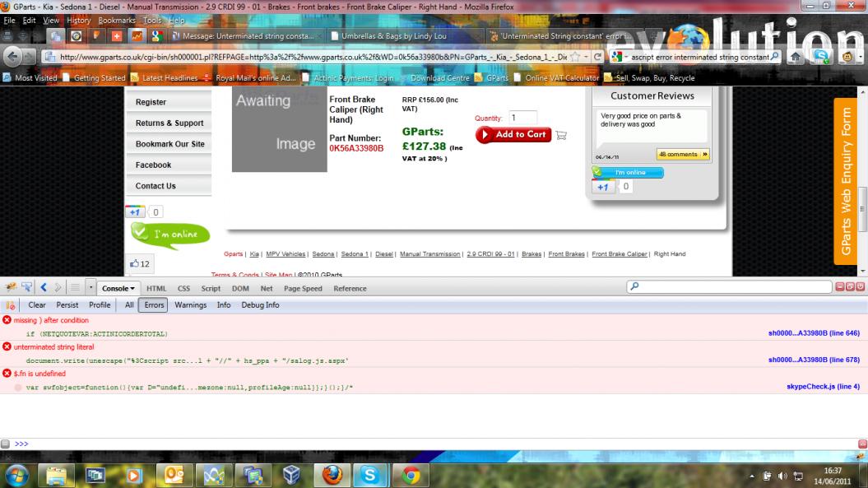Open the Firebug bug icon menu
Screen dimensions: 868x488
pos(11,287)
